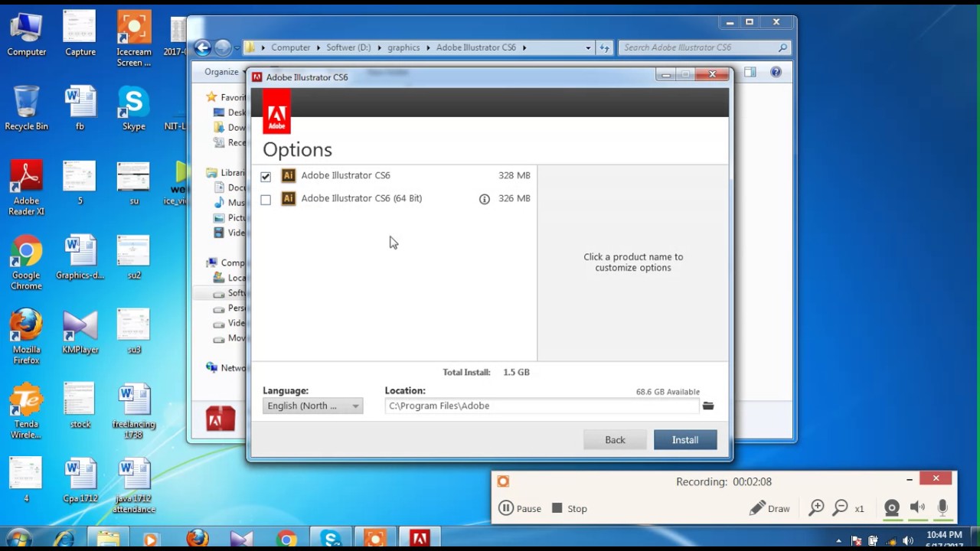The image size is (980, 551).
Task: Toggle system audio speaker in recorder
Action: [917, 508]
